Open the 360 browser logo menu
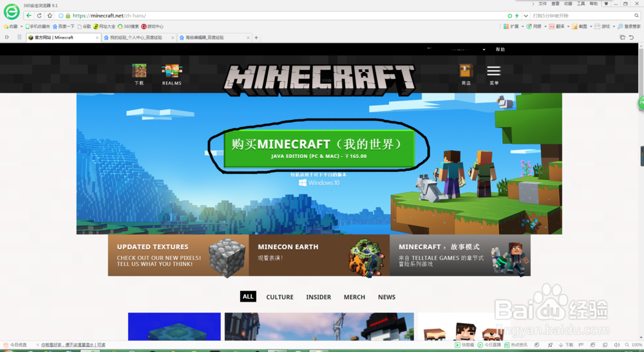 [x=12, y=12]
